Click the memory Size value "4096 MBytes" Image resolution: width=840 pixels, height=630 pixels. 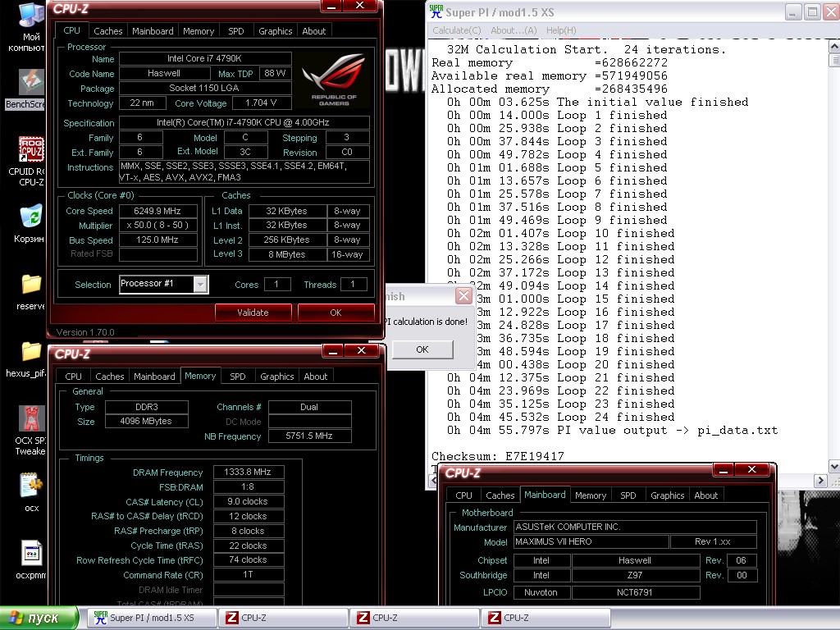[147, 422]
